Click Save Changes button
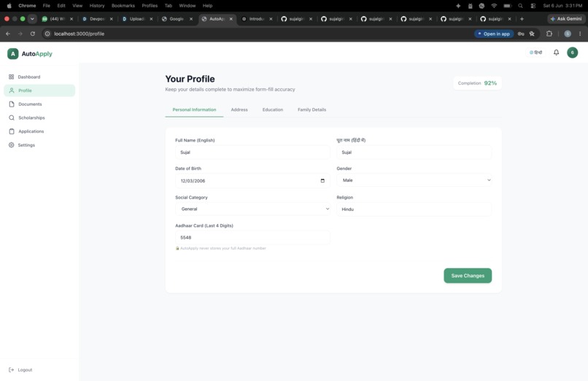The height and width of the screenshot is (381, 588). [x=468, y=276]
